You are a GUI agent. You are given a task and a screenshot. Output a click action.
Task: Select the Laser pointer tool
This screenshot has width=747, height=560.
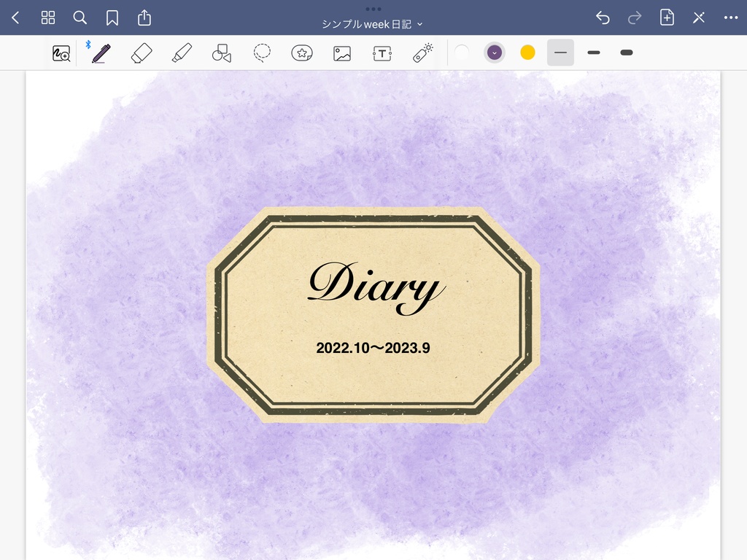[422, 52]
